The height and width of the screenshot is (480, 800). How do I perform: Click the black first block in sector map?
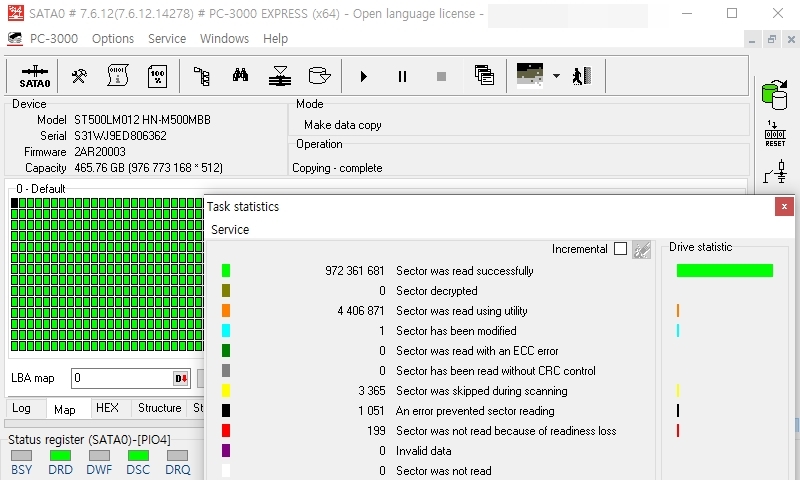tap(14, 203)
